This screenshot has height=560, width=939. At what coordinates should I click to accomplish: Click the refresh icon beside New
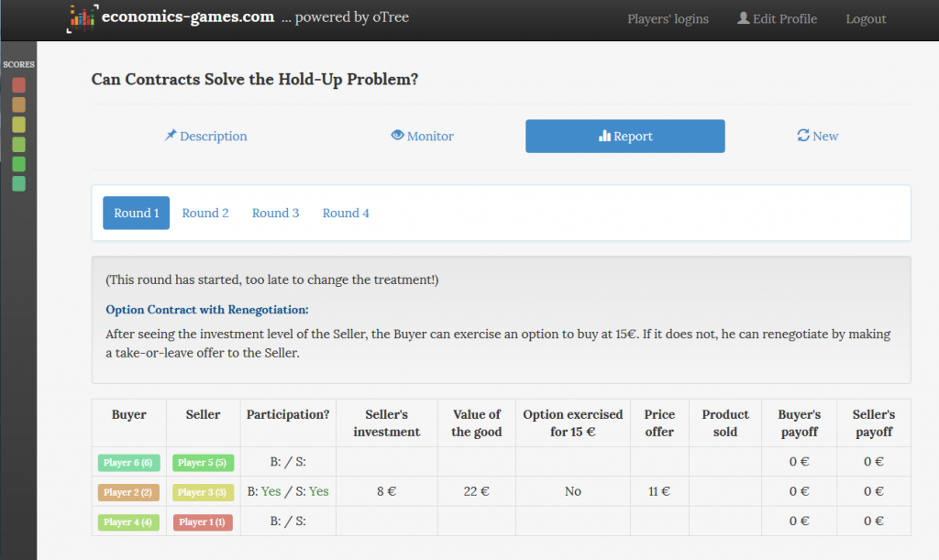tap(803, 136)
